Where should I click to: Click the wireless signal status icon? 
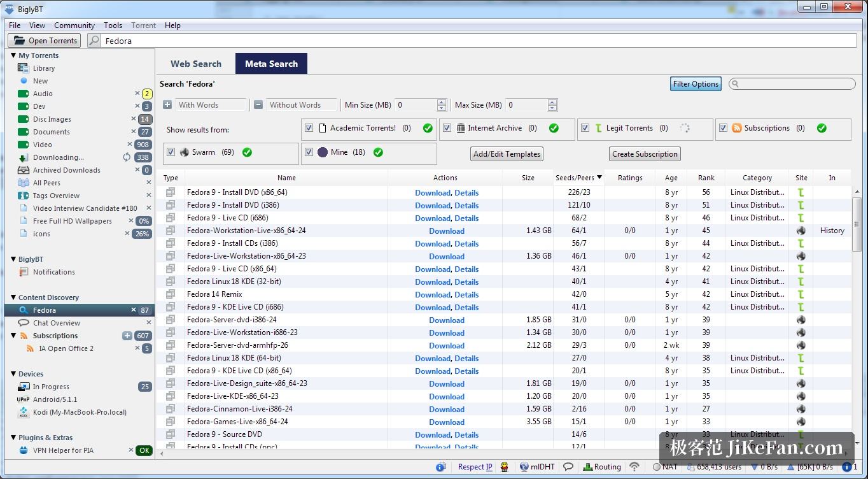[x=634, y=467]
